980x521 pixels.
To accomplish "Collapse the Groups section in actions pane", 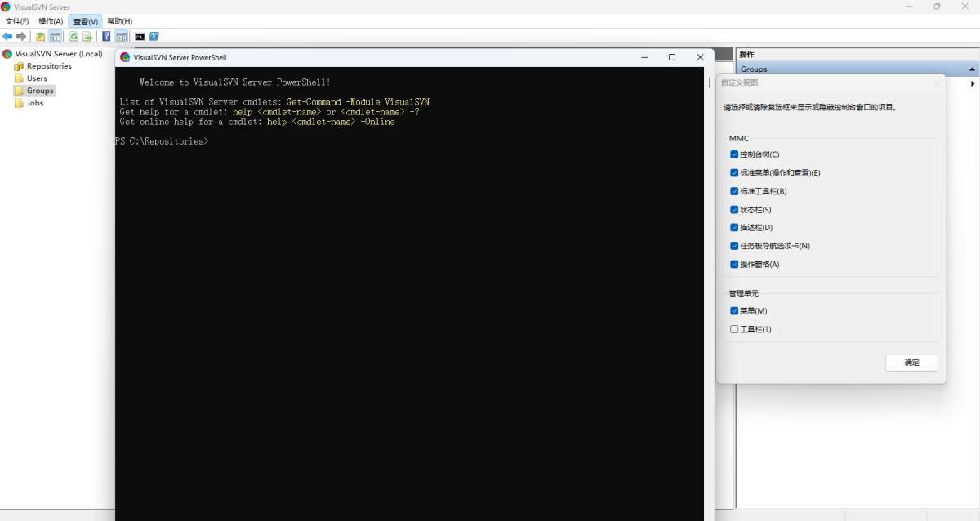I will pos(972,69).
